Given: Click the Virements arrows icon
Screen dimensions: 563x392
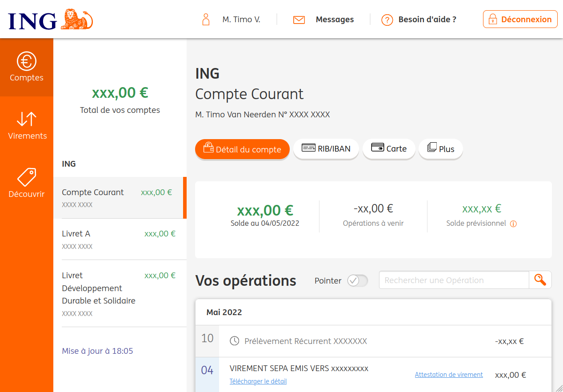Looking at the screenshot, I should click(27, 119).
